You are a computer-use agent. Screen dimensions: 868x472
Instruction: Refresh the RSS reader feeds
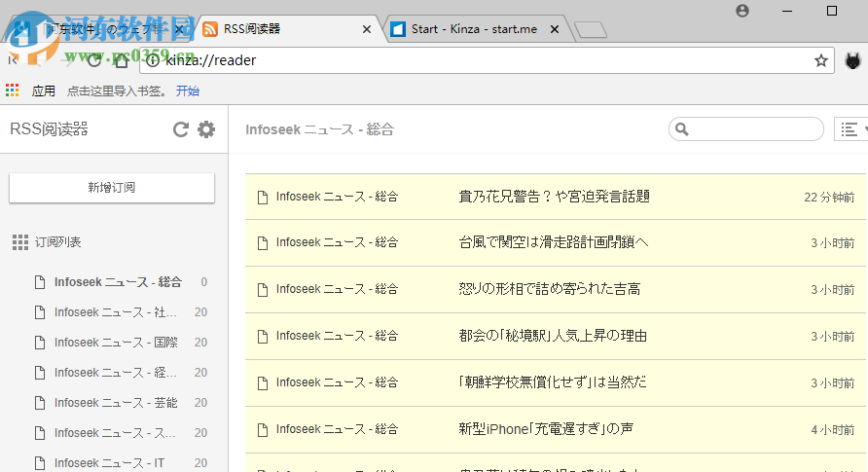pyautogui.click(x=180, y=129)
